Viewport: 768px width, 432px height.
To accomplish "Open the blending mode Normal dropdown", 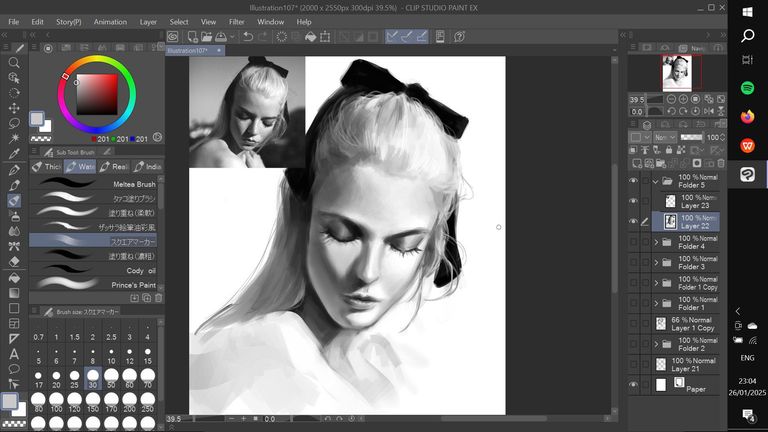I will 665,137.
